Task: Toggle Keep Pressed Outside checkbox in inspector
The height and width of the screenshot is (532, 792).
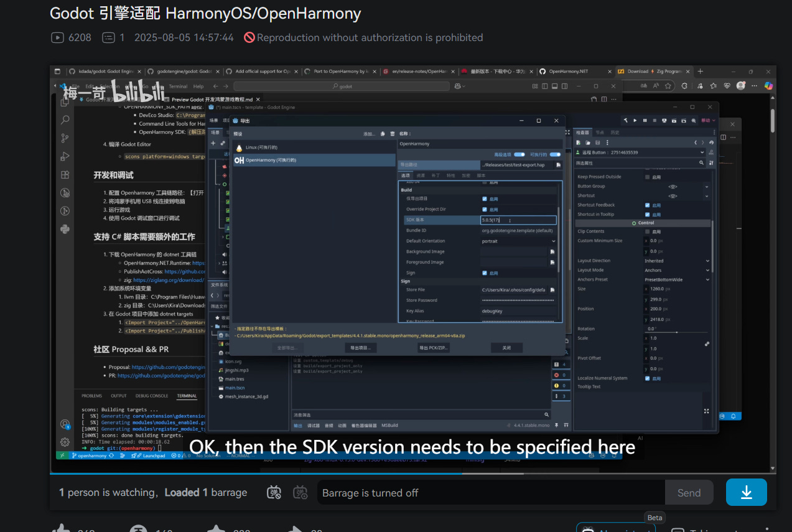Action: pyautogui.click(x=648, y=177)
